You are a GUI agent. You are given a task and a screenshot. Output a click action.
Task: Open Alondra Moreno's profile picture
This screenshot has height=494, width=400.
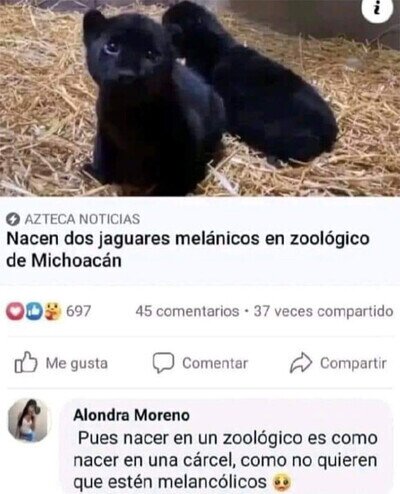[x=29, y=420]
